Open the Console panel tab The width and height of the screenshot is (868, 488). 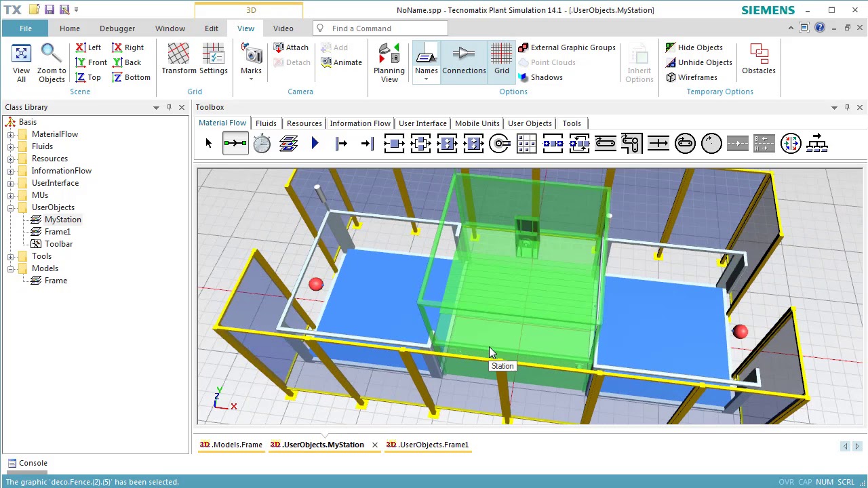tap(26, 463)
